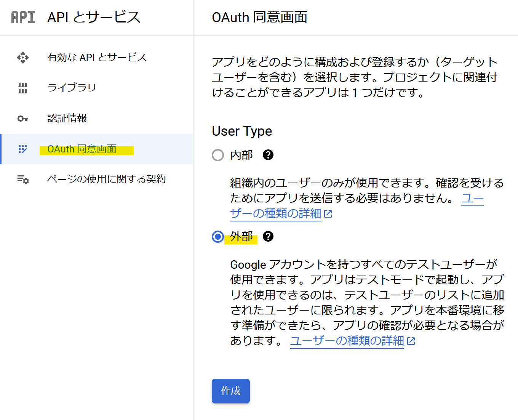
Task: Go to 認証情報 in the sidebar
Action: [x=97, y=119]
